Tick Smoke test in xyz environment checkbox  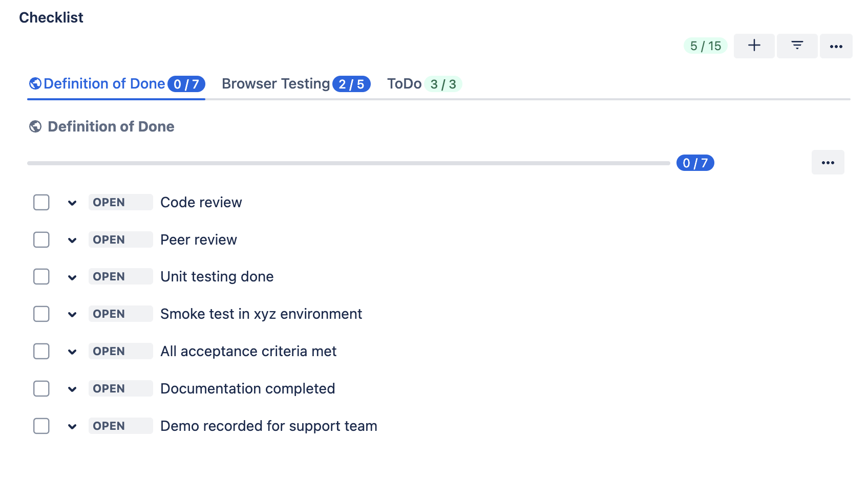point(41,314)
